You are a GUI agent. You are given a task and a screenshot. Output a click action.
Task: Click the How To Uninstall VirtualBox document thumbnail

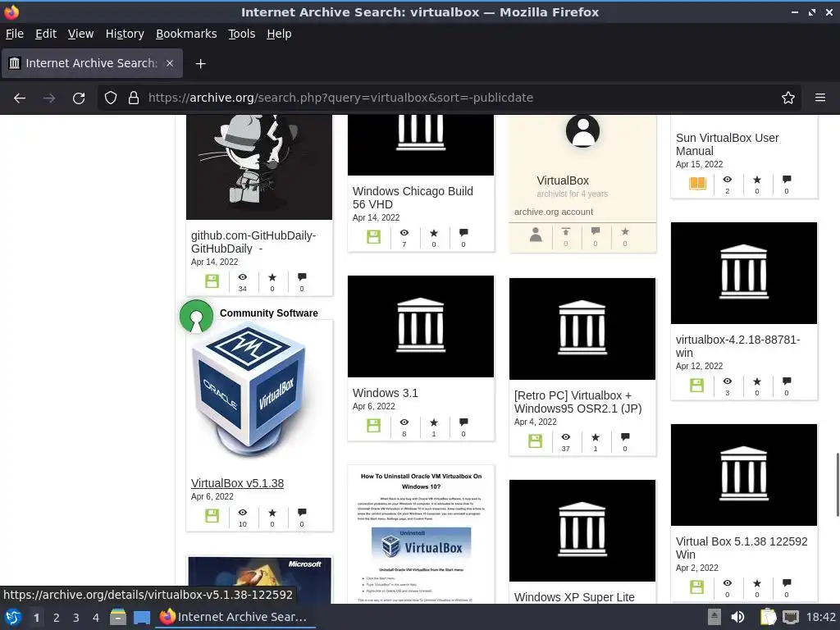click(421, 536)
